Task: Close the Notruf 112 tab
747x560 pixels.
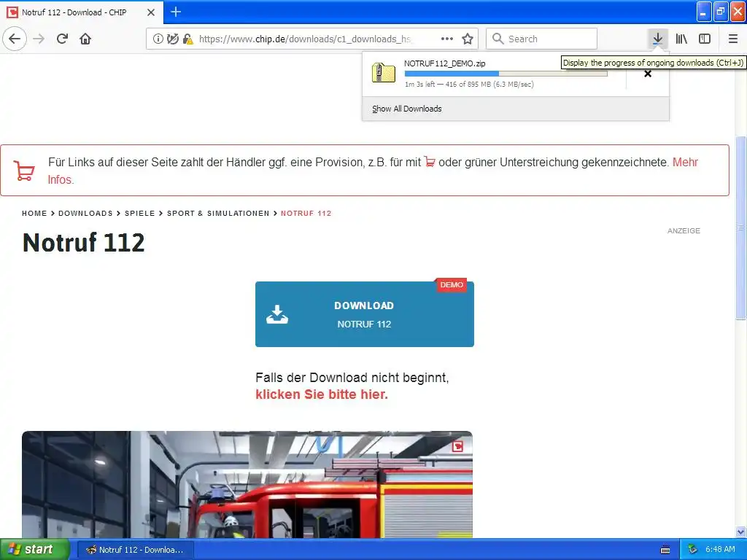Action: (151, 12)
